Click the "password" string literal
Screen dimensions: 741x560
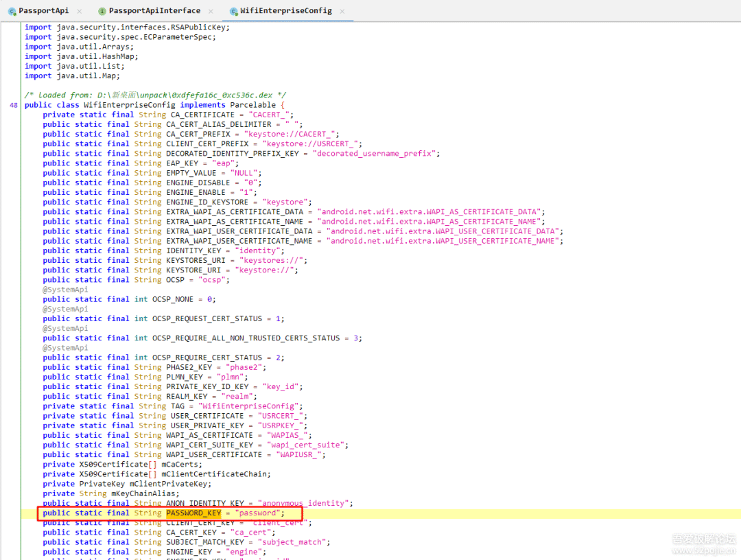pyautogui.click(x=257, y=513)
